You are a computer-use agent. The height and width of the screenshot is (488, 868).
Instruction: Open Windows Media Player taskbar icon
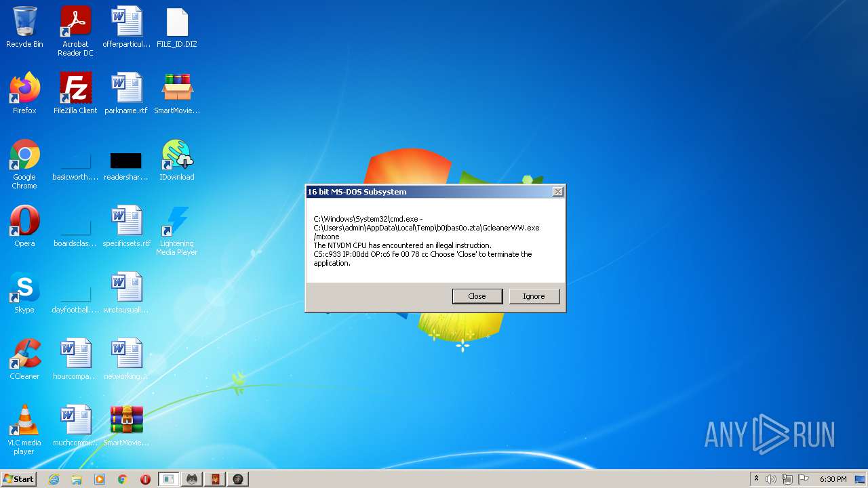coord(100,479)
